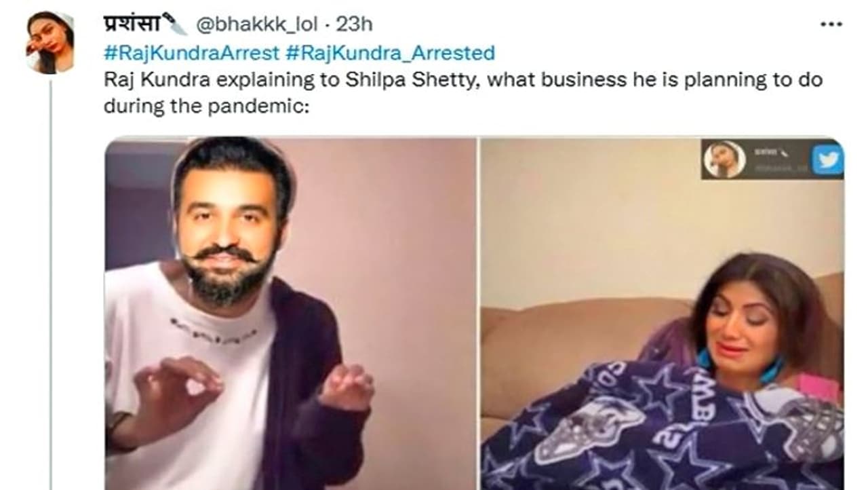This screenshot has height=490, width=868.
Task: Open the display name प्रशंसा profile link
Action: coord(132,24)
